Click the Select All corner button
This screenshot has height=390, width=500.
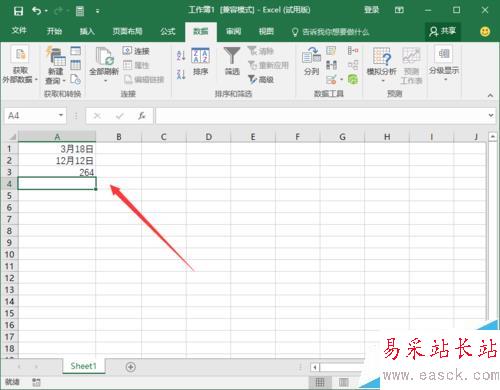click(12, 137)
